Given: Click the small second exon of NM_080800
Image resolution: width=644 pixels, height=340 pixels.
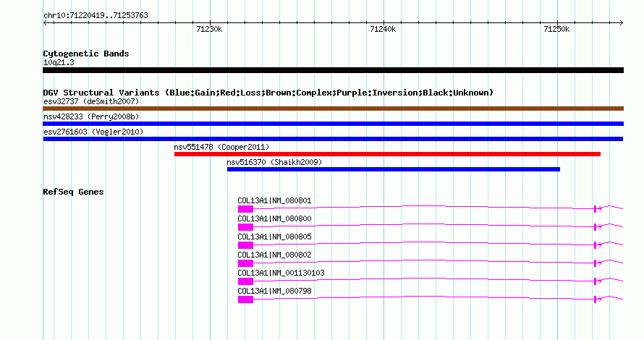Looking at the screenshot, I should [595, 227].
